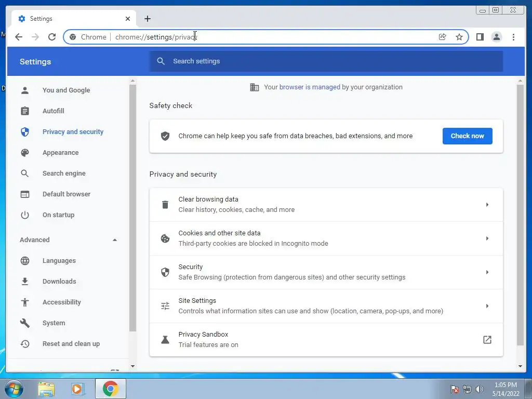This screenshot has width=532, height=399.
Task: Click the flask icon for Privacy Sandbox
Action: [165, 340]
